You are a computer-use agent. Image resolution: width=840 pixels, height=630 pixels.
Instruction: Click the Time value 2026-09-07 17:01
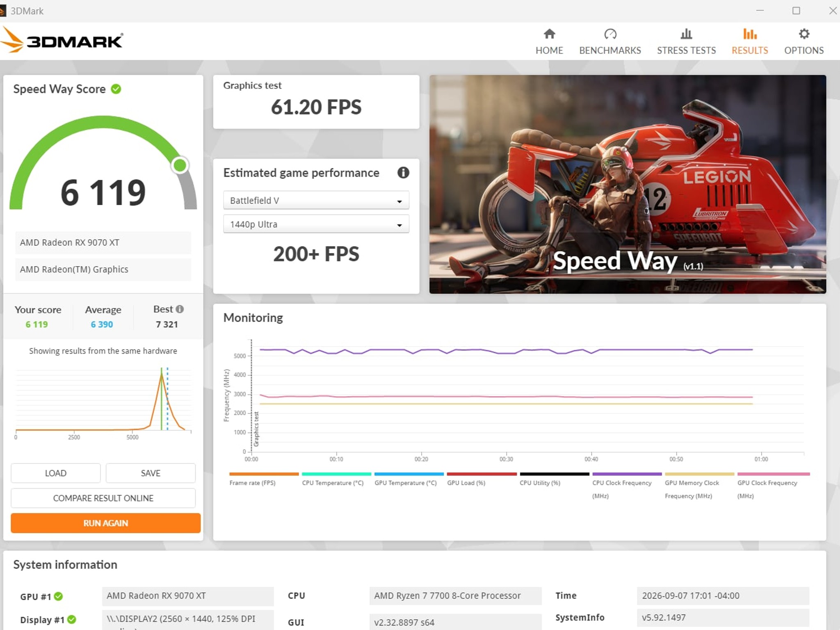pyautogui.click(x=723, y=596)
